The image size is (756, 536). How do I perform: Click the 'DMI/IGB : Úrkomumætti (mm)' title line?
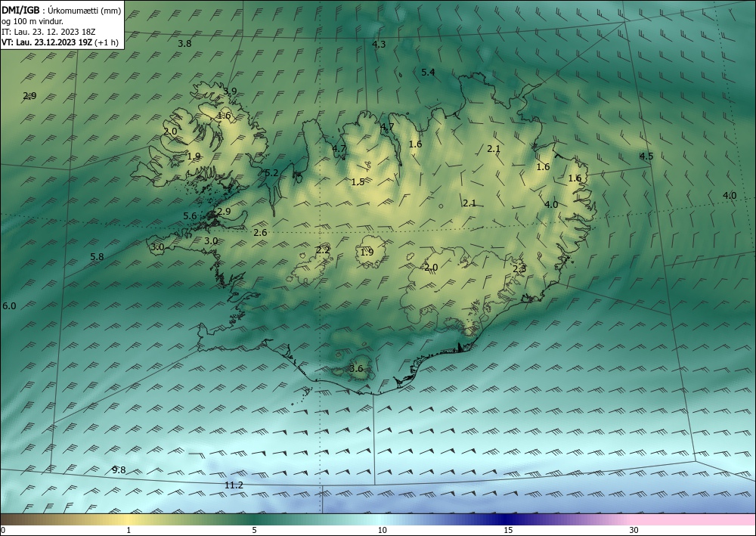(61, 11)
